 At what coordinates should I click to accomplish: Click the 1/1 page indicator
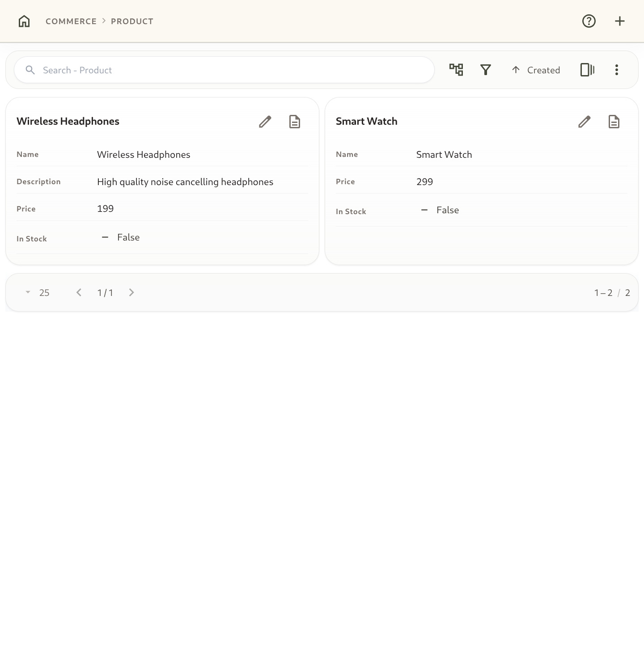point(105,293)
